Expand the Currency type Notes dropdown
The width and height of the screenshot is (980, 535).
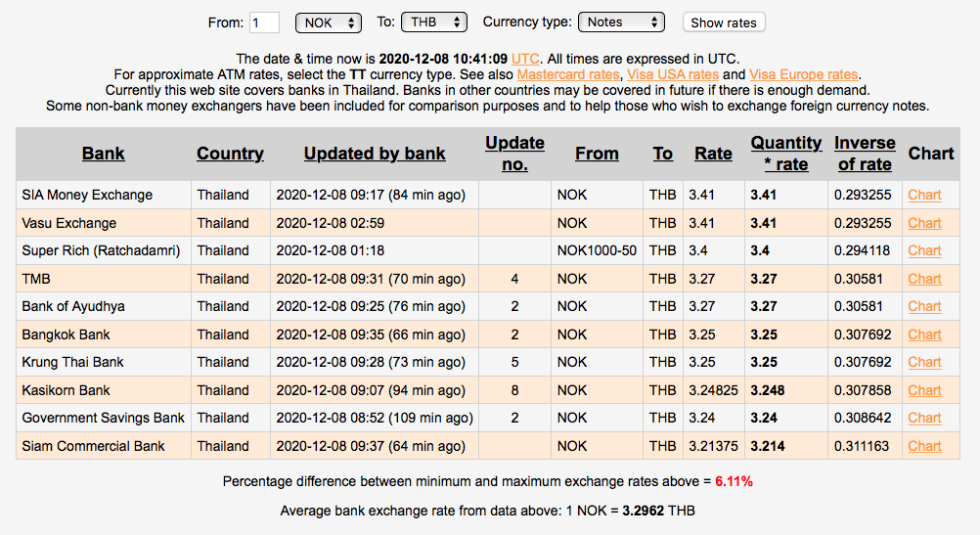click(x=620, y=22)
